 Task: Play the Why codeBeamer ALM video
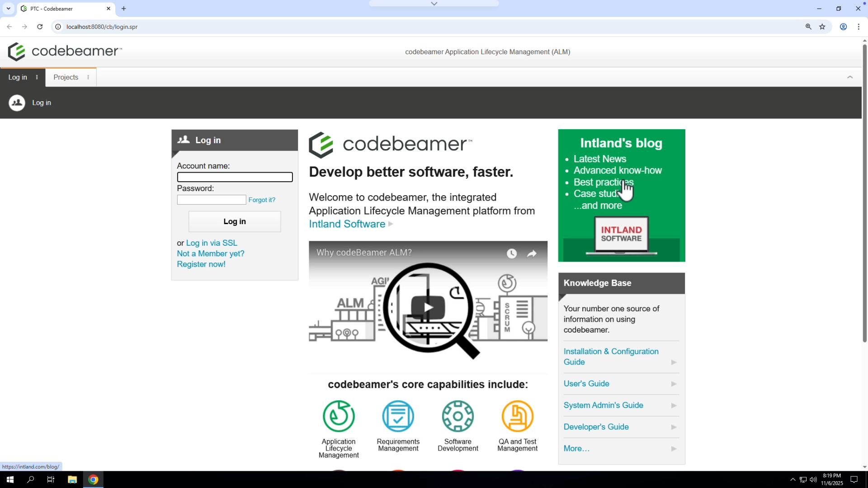coord(428,308)
